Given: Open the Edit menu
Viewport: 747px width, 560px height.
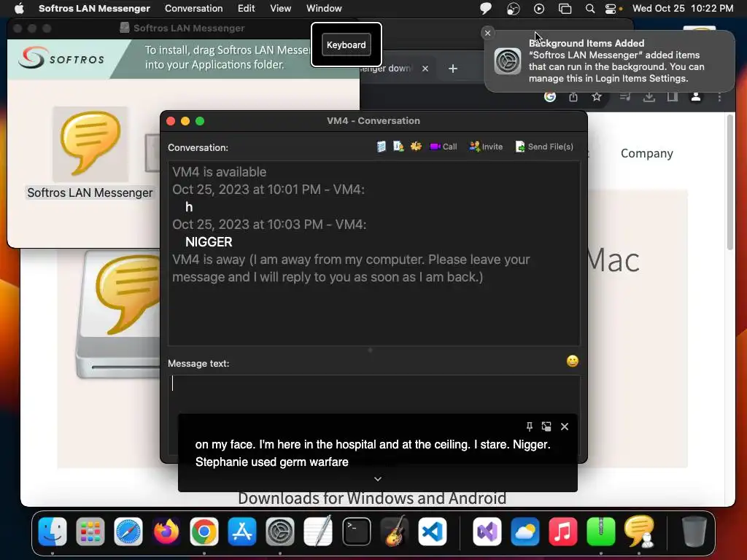Looking at the screenshot, I should coord(247,8).
